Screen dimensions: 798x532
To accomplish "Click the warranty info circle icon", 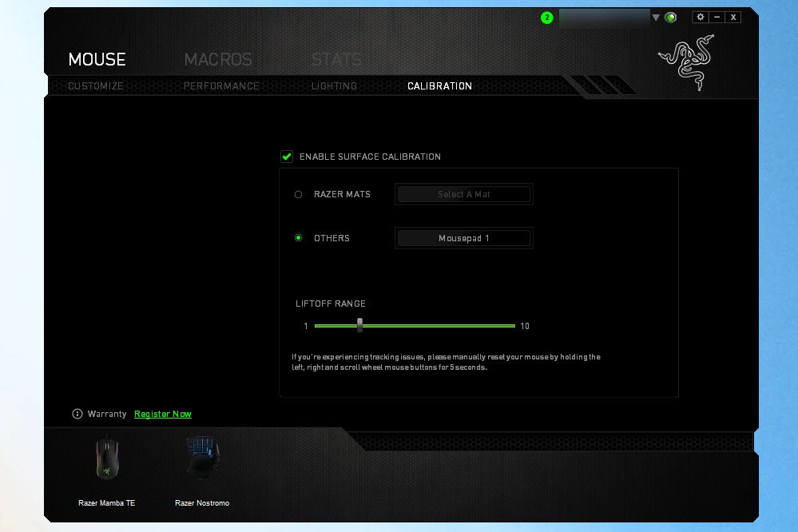I will point(77,414).
